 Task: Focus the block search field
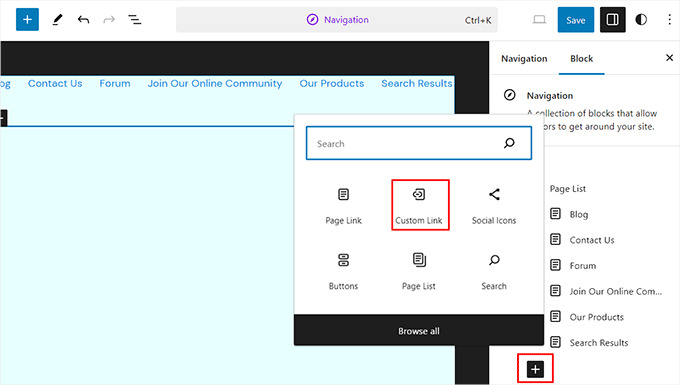(418, 143)
